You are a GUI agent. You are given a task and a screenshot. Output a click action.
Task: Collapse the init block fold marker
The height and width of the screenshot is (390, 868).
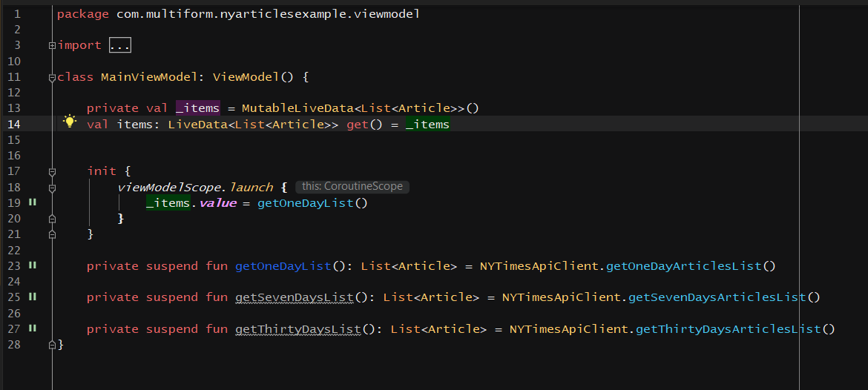[52, 172]
